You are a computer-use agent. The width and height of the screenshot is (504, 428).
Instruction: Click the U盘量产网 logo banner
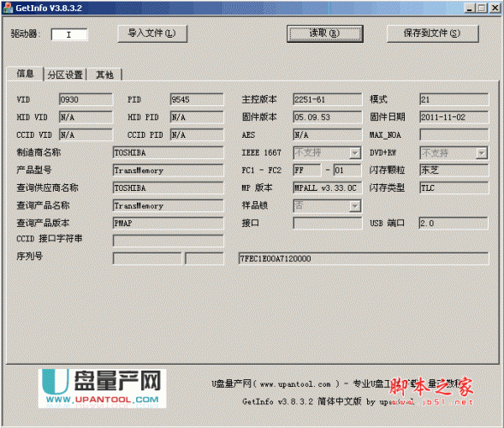pos(102,389)
